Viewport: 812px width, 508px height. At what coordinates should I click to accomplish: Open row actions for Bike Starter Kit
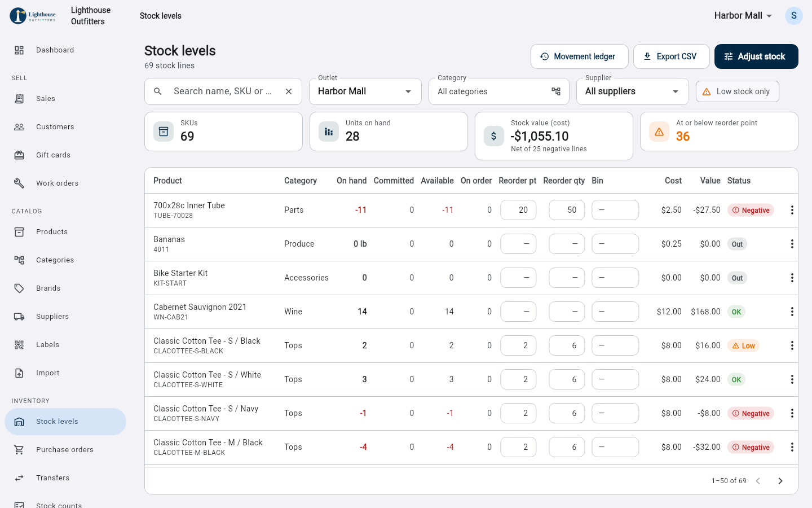[792, 278]
